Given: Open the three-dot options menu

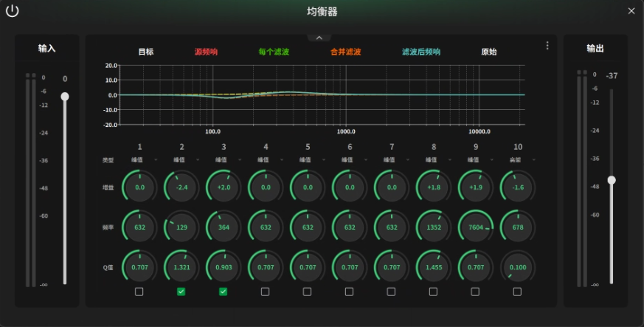Looking at the screenshot, I should [547, 46].
